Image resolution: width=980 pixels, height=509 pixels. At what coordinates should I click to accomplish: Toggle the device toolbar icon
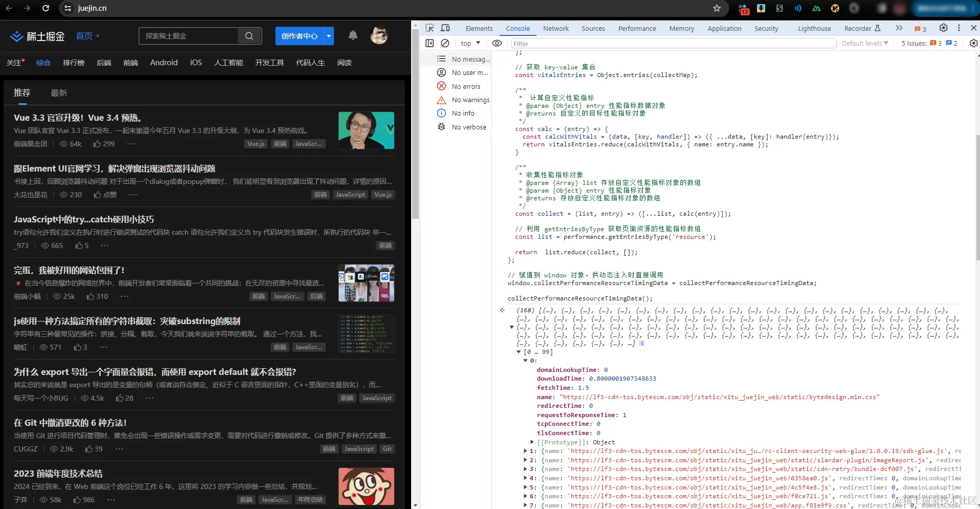(x=446, y=28)
